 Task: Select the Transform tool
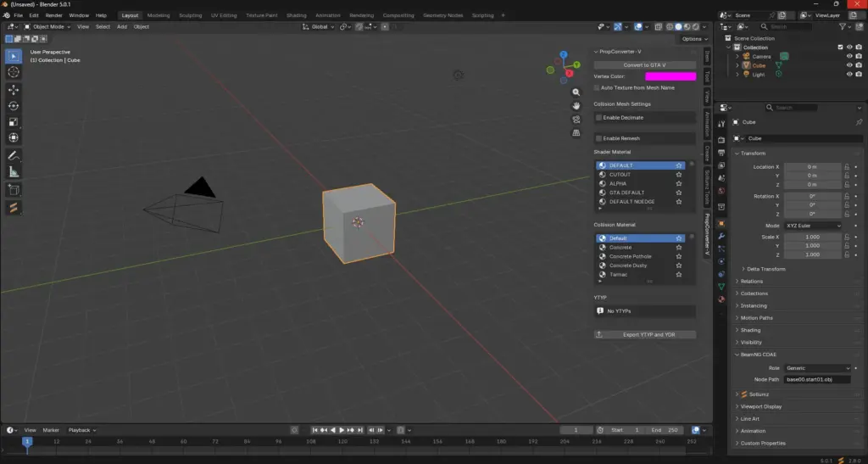pyautogui.click(x=14, y=138)
